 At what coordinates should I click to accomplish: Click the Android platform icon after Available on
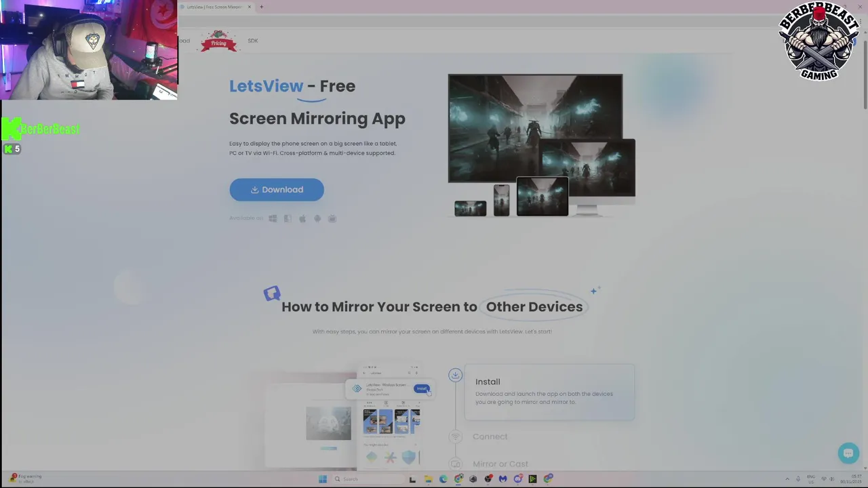pos(317,218)
